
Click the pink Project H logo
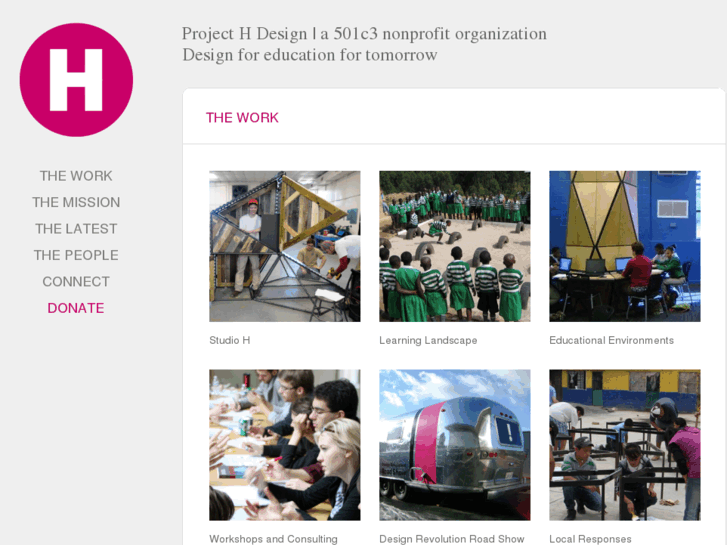point(76,80)
